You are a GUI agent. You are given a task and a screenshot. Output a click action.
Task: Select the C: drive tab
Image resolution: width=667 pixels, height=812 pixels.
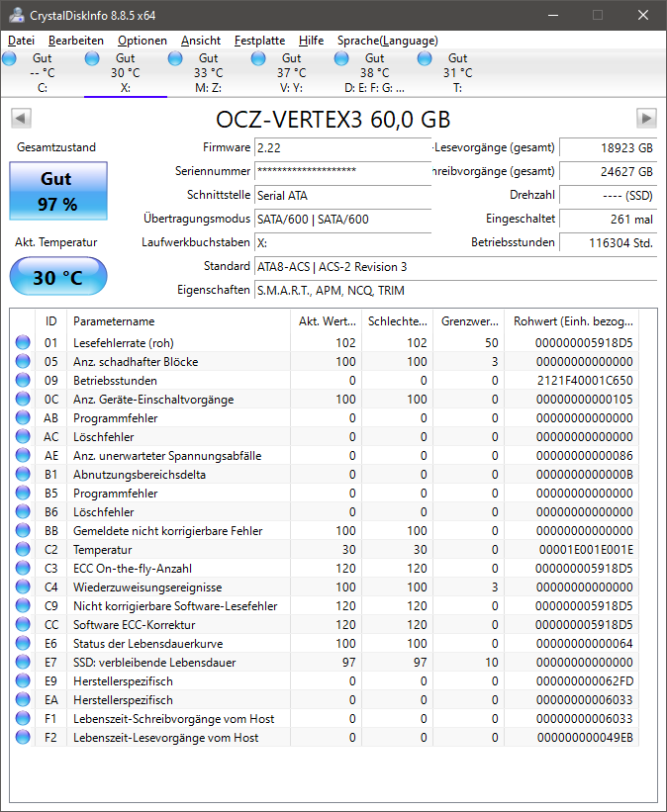click(x=42, y=73)
